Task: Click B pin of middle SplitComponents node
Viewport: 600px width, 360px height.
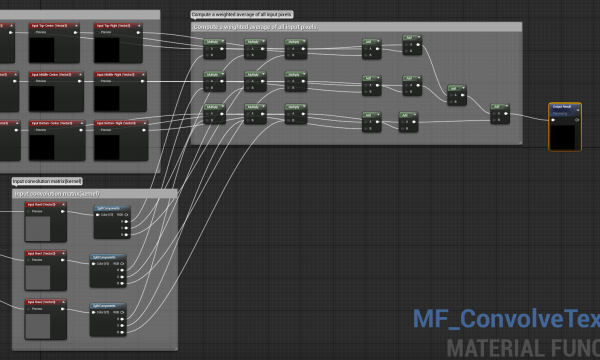Action: 122,283
